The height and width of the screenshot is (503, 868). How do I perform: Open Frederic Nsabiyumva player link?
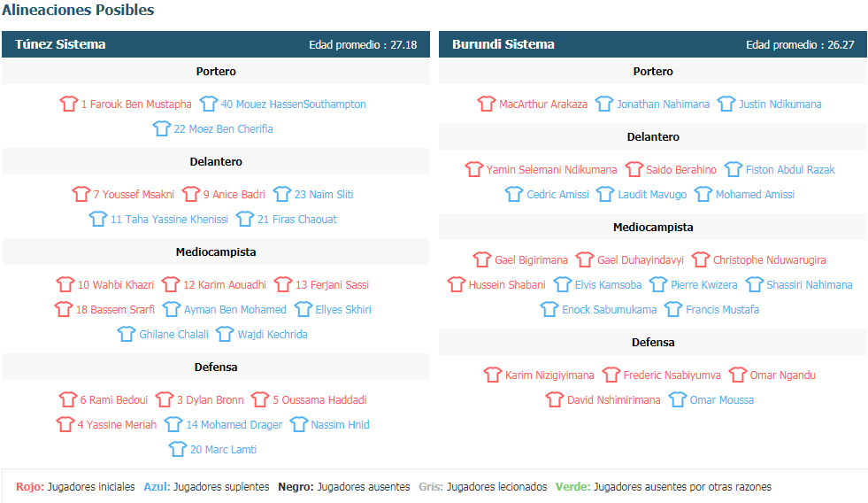(x=672, y=375)
